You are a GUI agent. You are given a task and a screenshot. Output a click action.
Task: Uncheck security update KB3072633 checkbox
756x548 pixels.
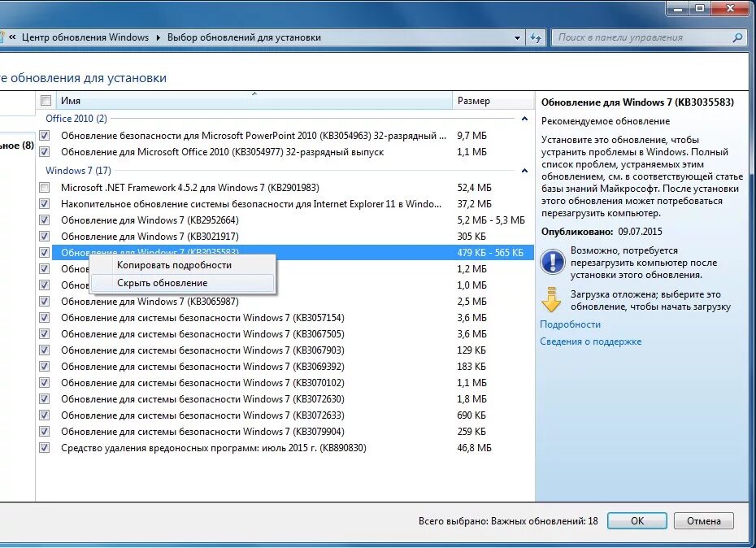[45, 415]
